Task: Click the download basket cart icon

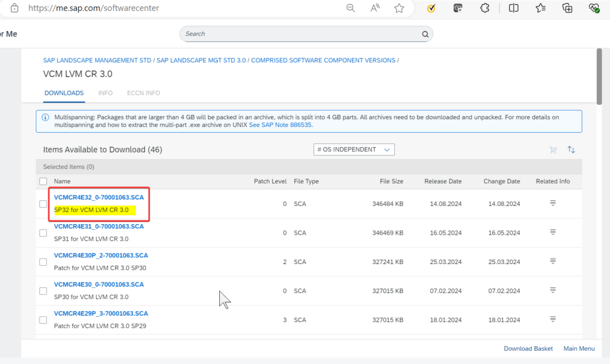Action: pyautogui.click(x=553, y=150)
